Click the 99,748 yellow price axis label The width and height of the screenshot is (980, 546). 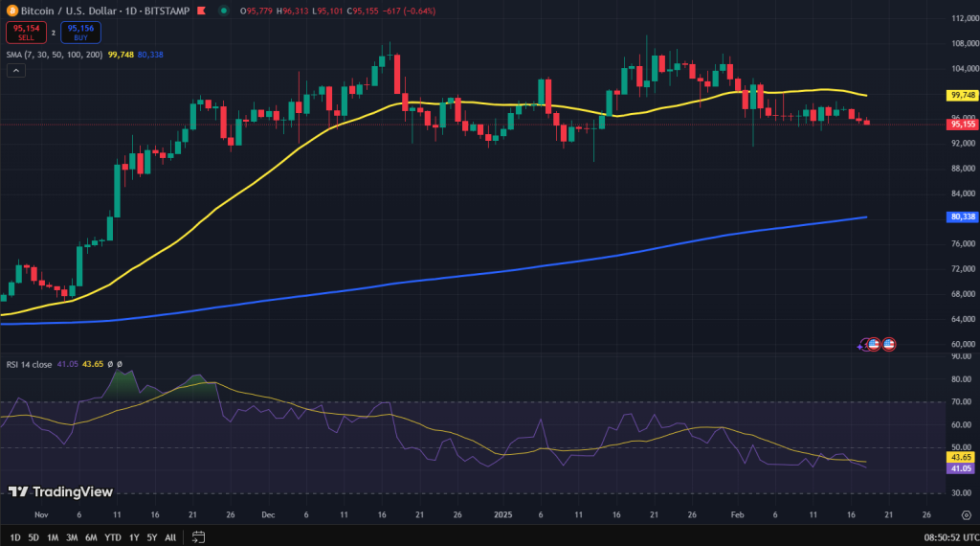963,95
